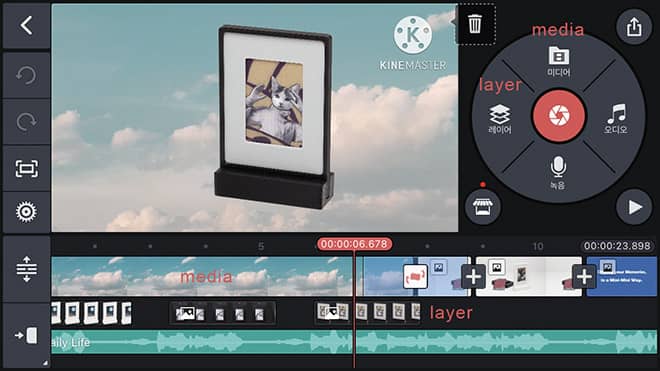The height and width of the screenshot is (371, 660).
Task: Export the project with the share icon
Action: coord(634,27)
